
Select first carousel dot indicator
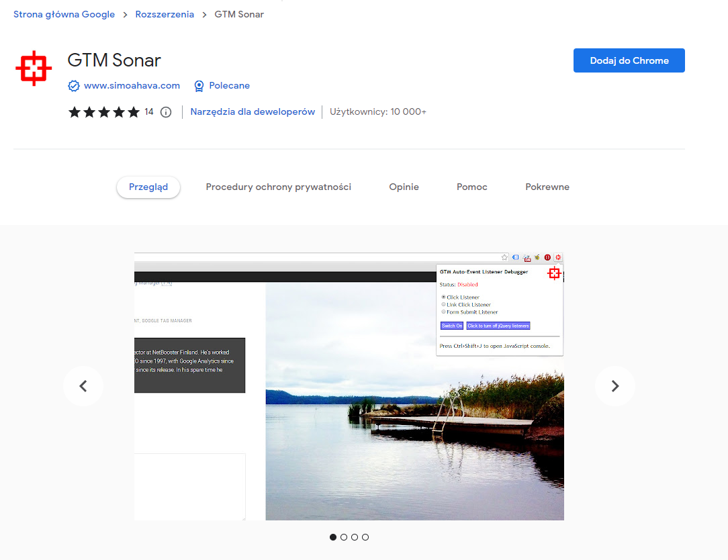pyautogui.click(x=333, y=537)
